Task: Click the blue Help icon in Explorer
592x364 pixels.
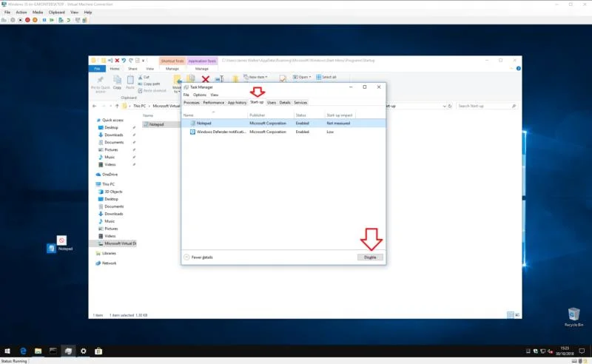Action: 519,68
